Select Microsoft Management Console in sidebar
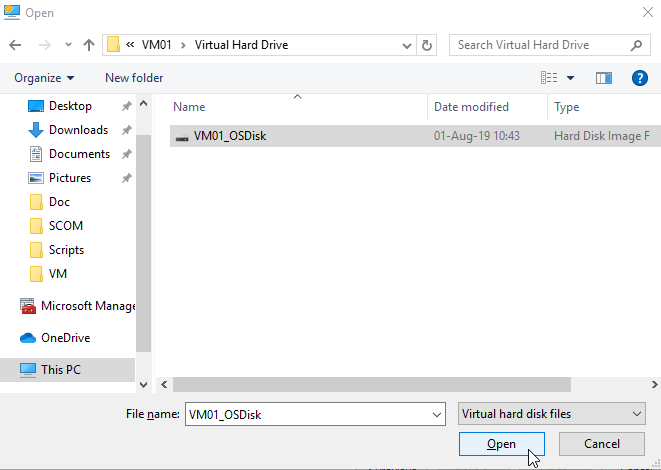661x470 pixels. (78, 306)
